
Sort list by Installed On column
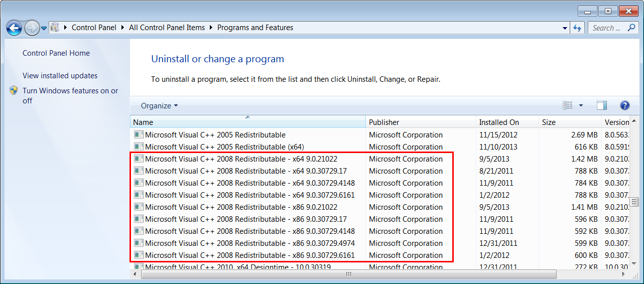tap(507, 122)
